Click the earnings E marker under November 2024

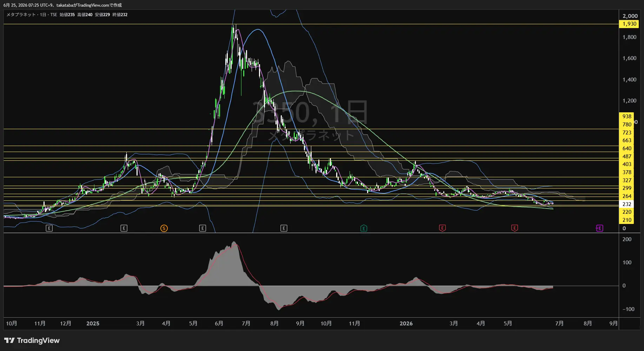[x=49, y=229]
